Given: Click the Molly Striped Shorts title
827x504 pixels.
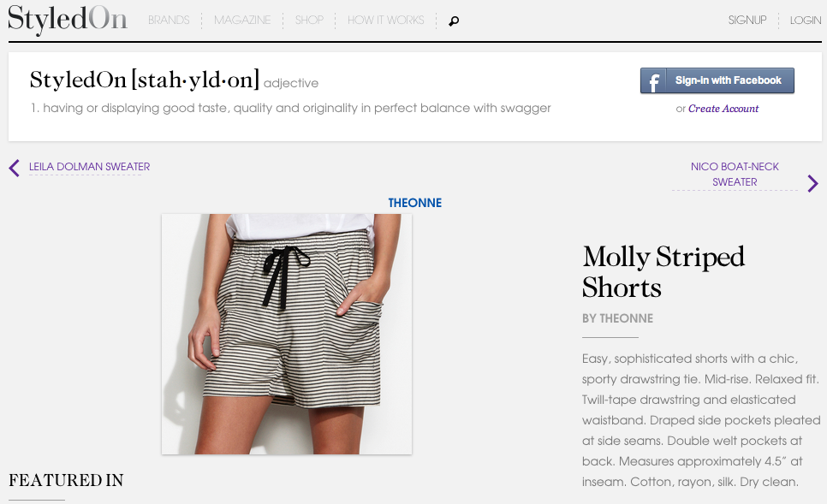Looking at the screenshot, I should pyautogui.click(x=663, y=272).
